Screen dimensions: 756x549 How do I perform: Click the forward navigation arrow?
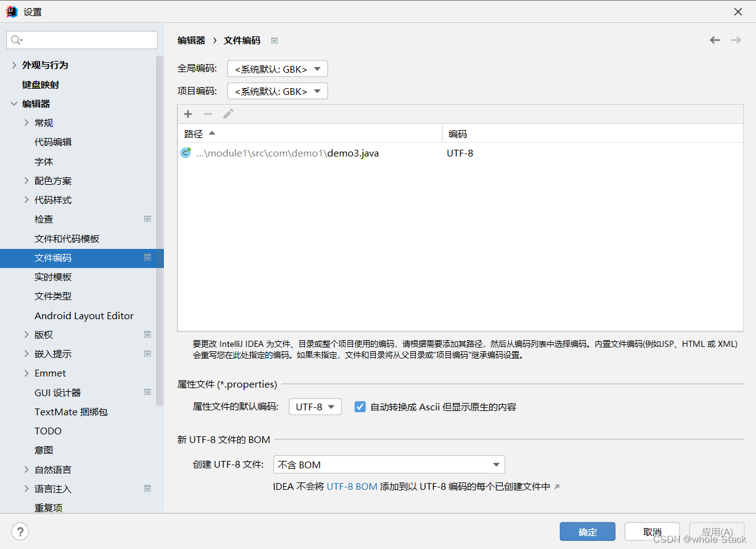(736, 40)
